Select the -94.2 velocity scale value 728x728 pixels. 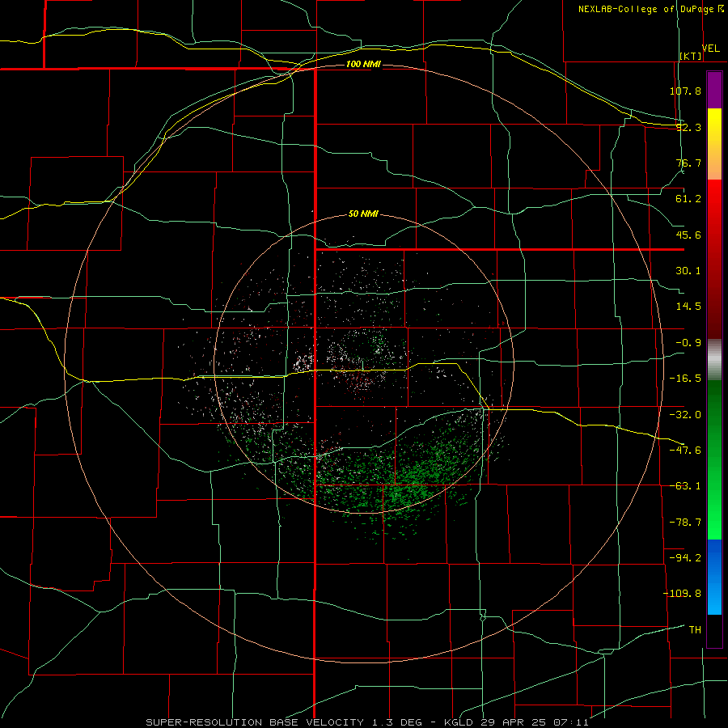coord(685,557)
